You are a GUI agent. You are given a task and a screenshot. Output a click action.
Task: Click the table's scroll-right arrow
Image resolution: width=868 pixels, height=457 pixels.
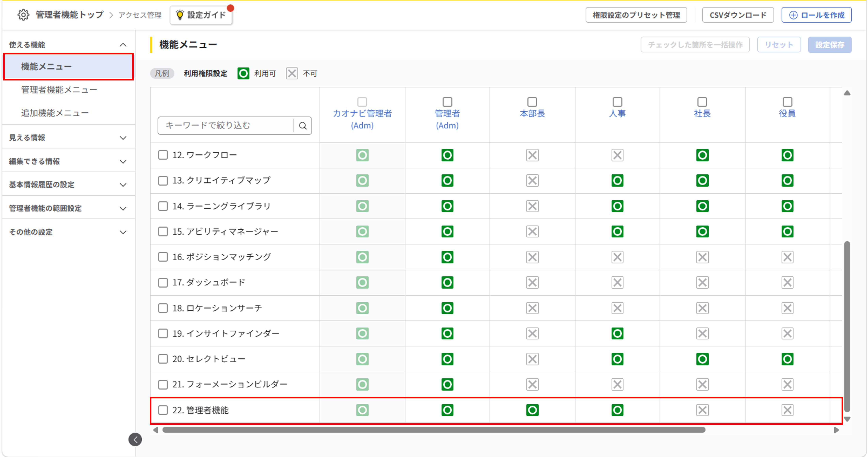836,430
